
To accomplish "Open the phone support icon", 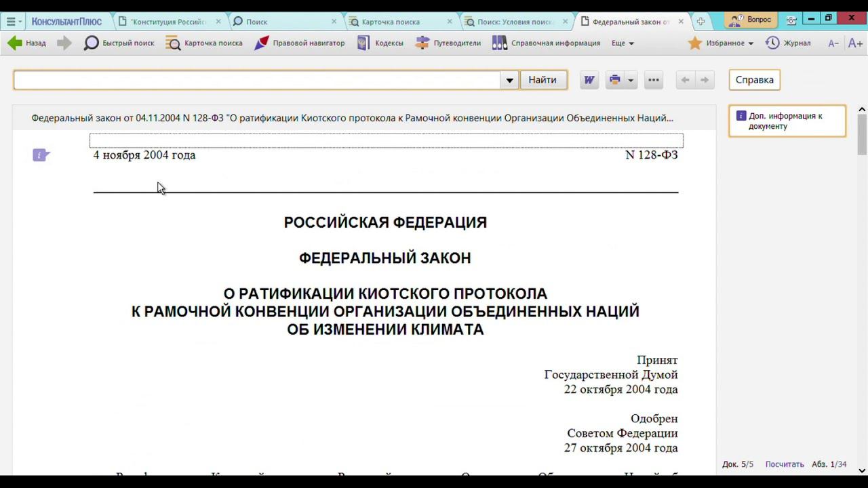I will click(791, 20).
